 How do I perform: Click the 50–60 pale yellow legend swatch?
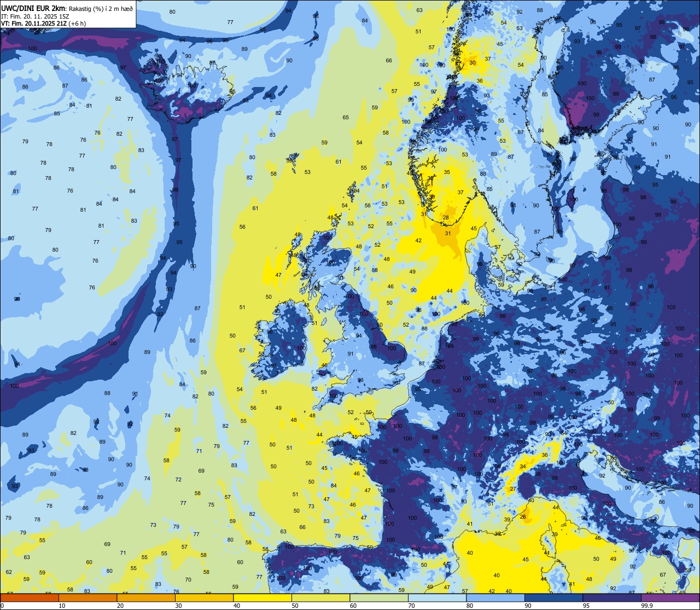[x=320, y=597]
